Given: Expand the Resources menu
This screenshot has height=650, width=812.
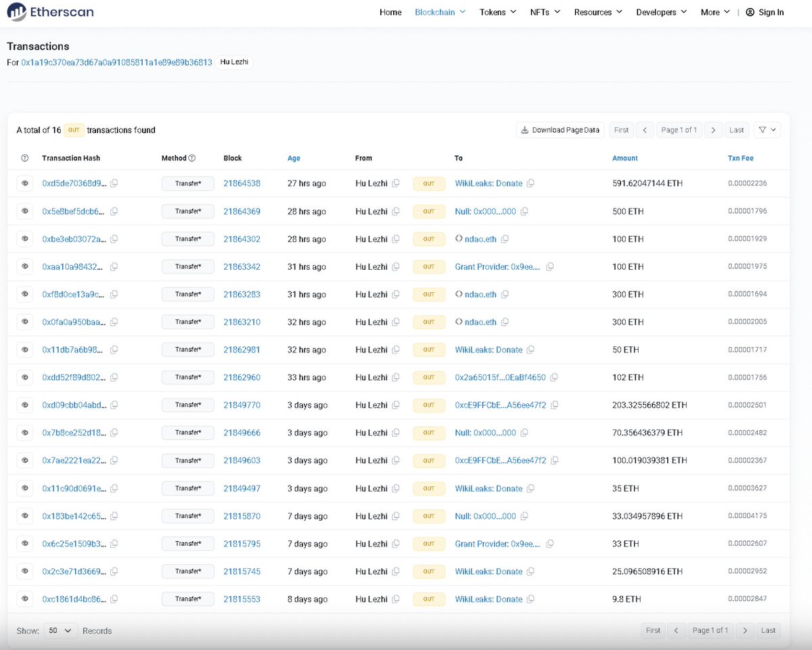Looking at the screenshot, I should 598,12.
